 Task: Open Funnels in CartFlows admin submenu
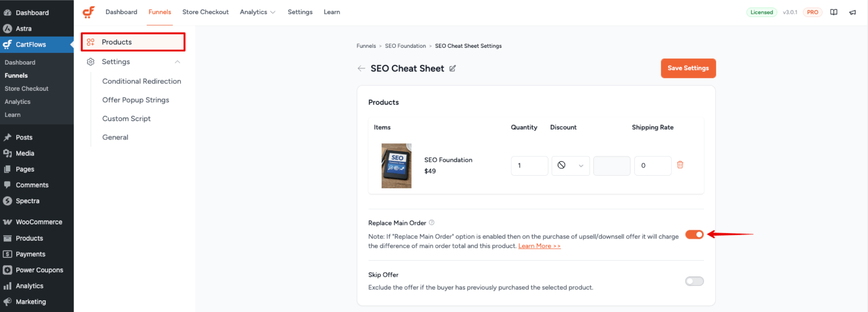pyautogui.click(x=16, y=75)
